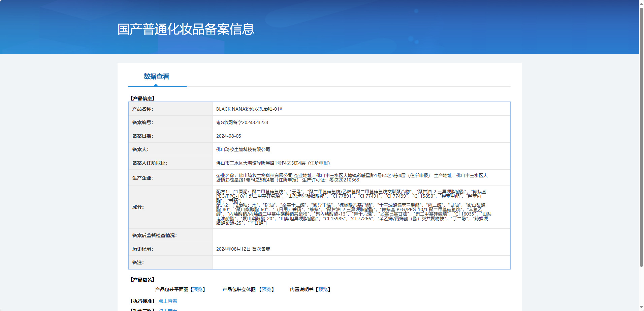Viewport: 644px width, 311px height.
Task: Click 备案人 value 佛山琦妆生物科技有限公司
Action: [x=243, y=149]
